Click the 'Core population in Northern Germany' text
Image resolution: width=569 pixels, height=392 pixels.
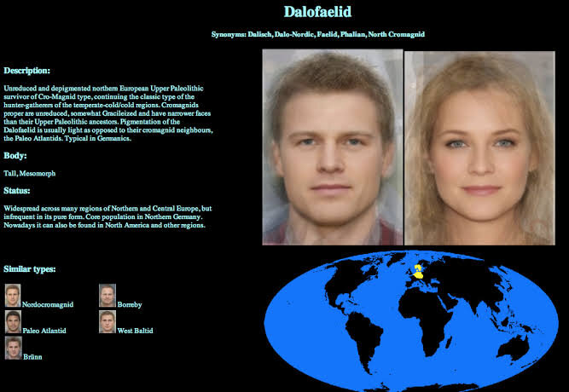(143, 216)
